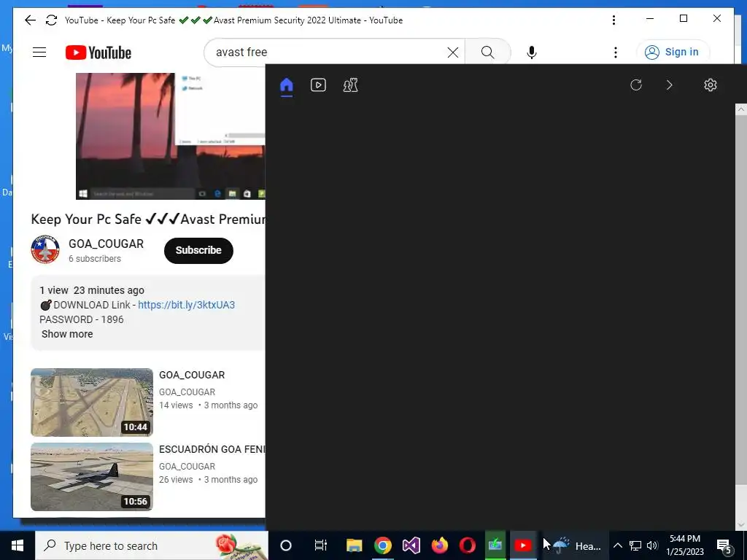Subscribe to GOA_COUGAR
747x560 pixels.
[x=198, y=251]
